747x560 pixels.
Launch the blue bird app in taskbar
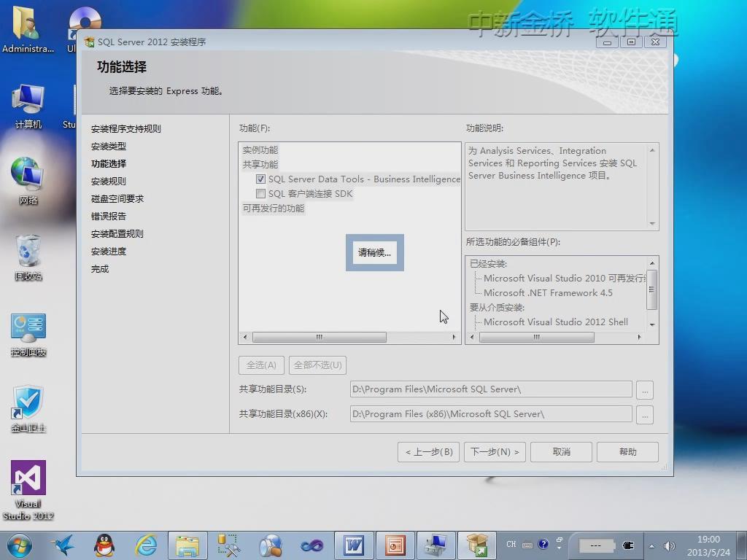point(63,545)
